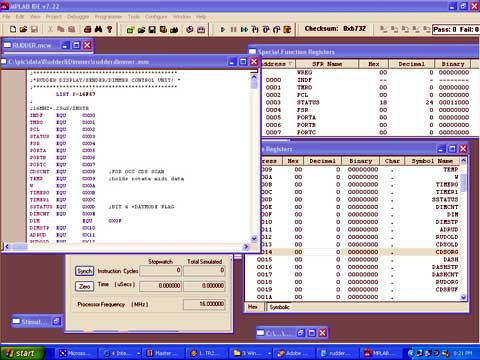
Task: Click the New File toolbar icon
Action: (13, 29)
